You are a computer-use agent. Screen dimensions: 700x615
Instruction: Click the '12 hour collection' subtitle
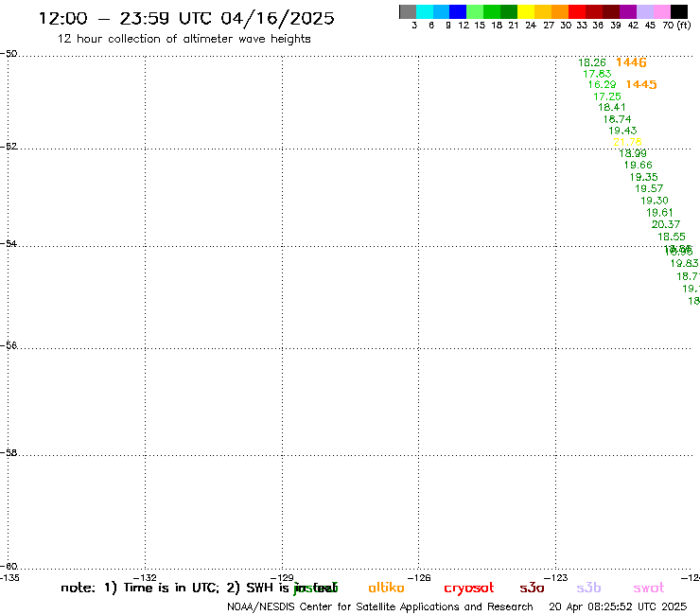pyautogui.click(x=184, y=39)
